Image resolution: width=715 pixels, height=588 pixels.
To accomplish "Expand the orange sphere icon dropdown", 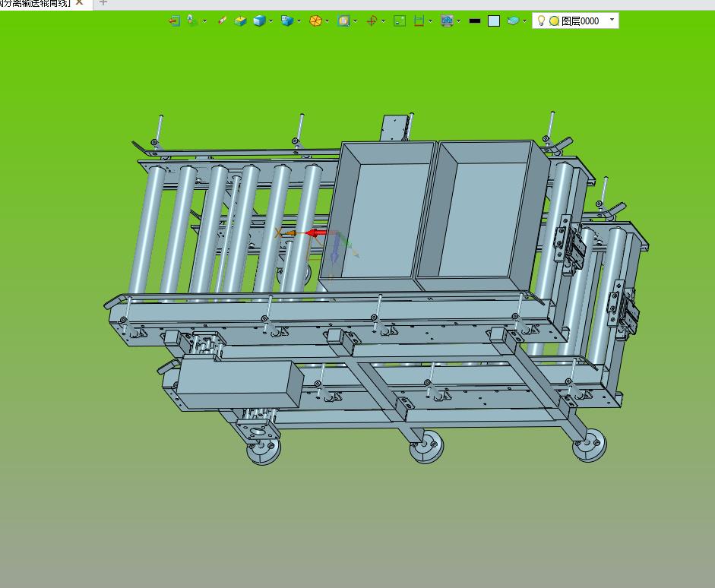I will pos(327,21).
